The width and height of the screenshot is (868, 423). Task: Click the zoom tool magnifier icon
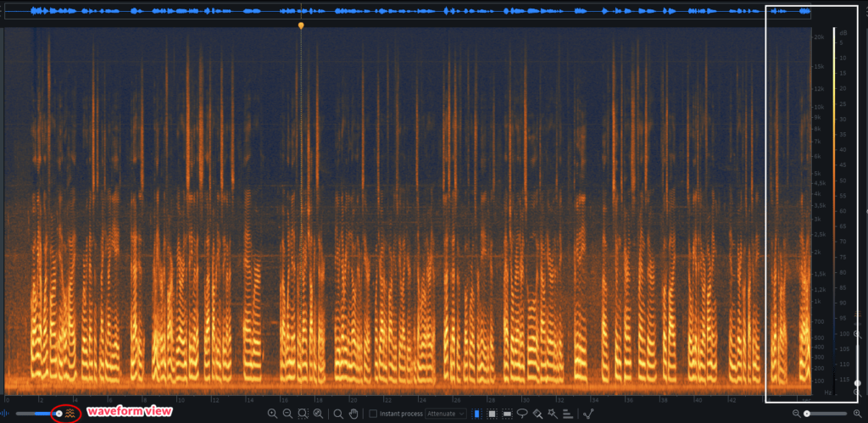[x=337, y=414]
